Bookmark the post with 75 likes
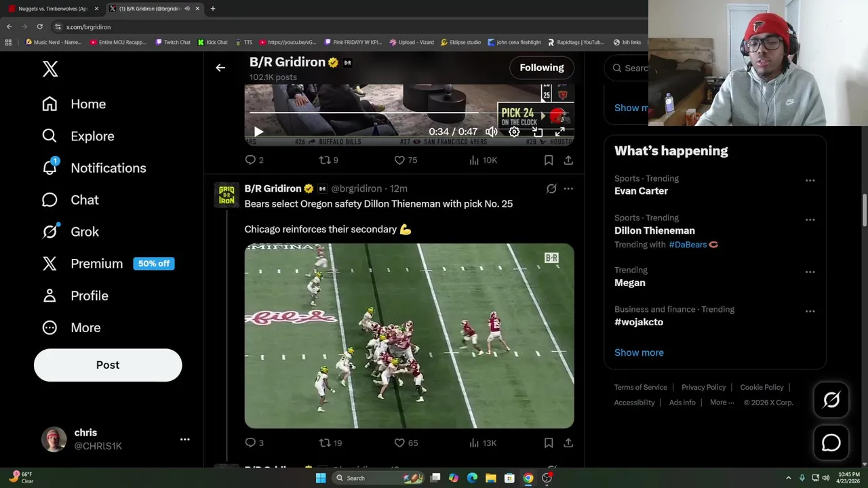This screenshot has height=488, width=868. [x=549, y=160]
